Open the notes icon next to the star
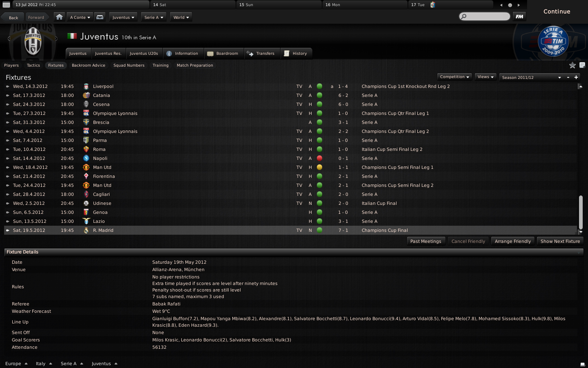 pos(582,65)
